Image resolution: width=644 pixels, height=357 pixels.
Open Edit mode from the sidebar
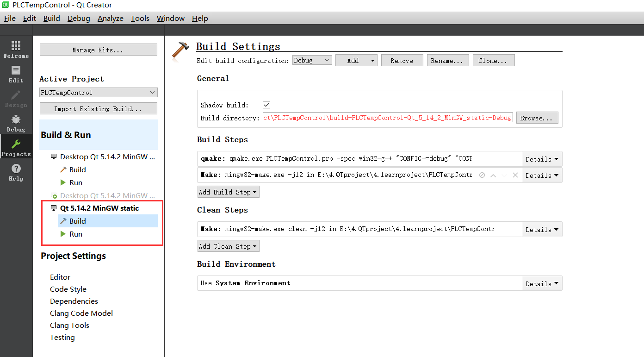(16, 74)
